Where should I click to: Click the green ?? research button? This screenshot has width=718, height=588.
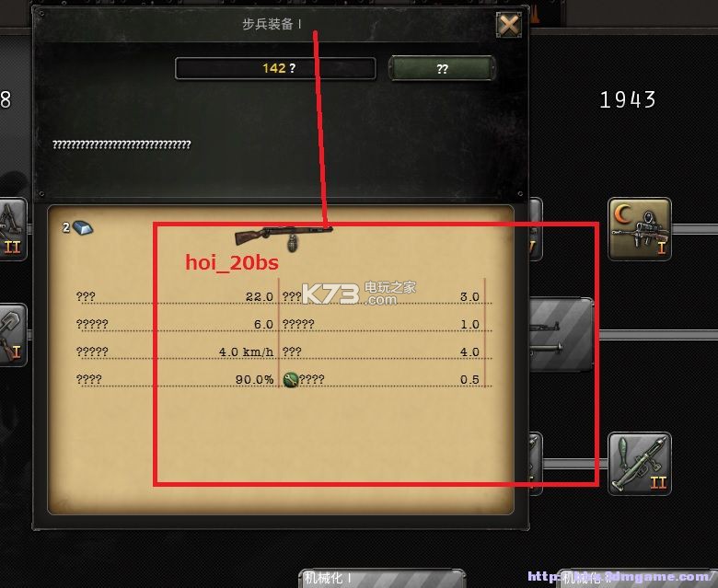442,69
